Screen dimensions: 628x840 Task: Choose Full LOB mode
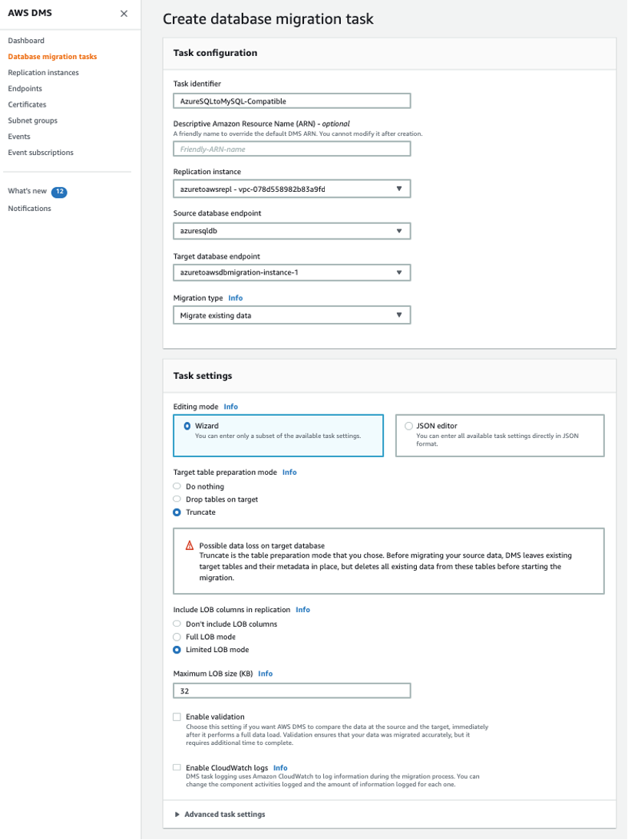[x=177, y=636]
